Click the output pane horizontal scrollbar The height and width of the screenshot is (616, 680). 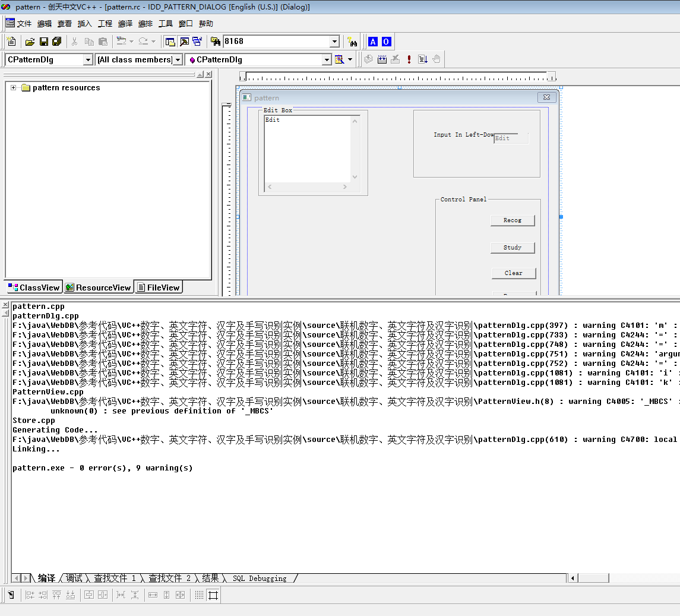pyautogui.click(x=624, y=578)
